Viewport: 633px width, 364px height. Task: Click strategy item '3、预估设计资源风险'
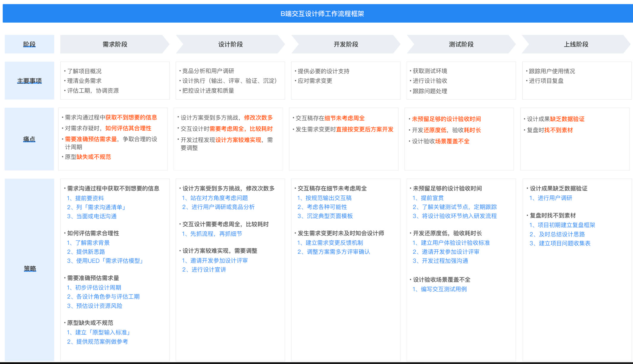[95, 306]
